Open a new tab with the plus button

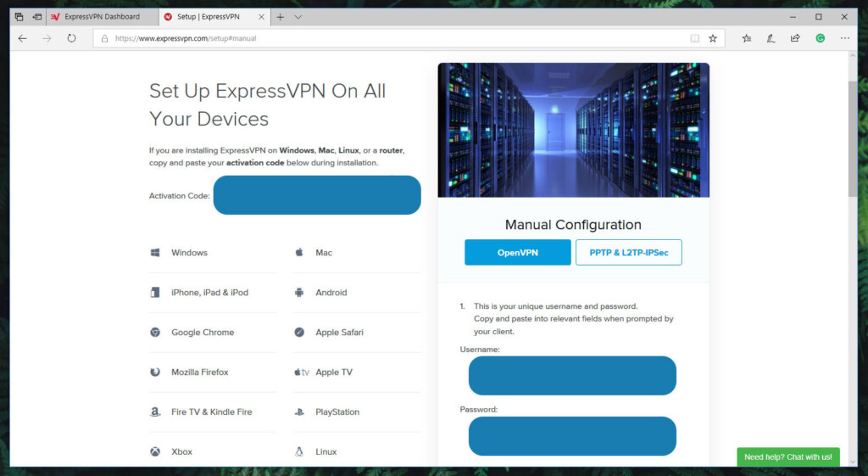coord(280,17)
